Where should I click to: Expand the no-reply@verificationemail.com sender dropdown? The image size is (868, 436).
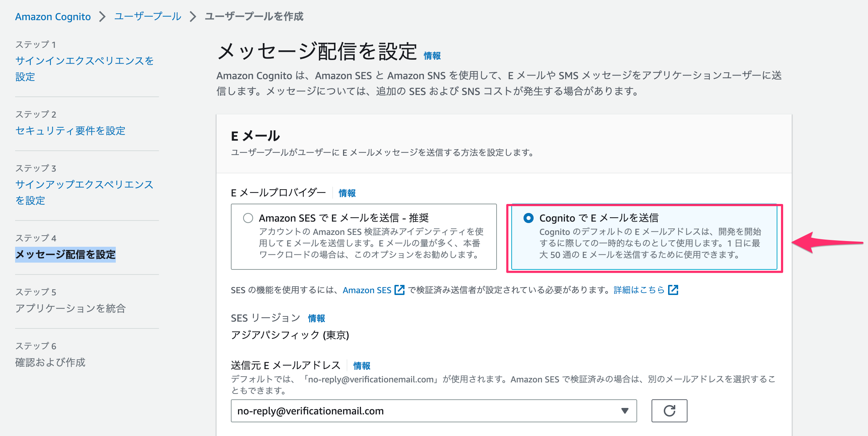coord(434,411)
